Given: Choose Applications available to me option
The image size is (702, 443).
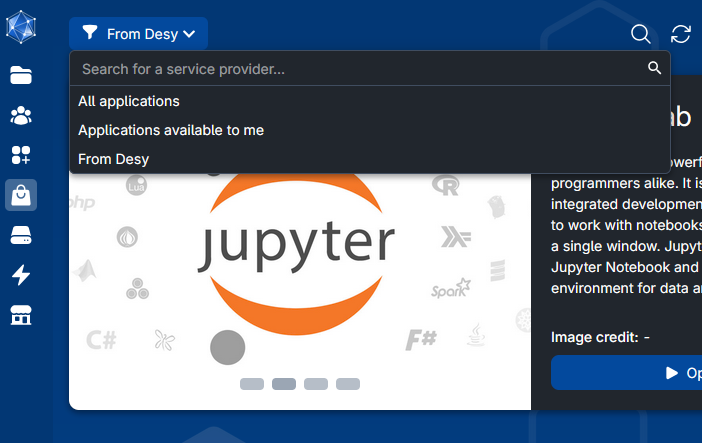Looking at the screenshot, I should 171,130.
